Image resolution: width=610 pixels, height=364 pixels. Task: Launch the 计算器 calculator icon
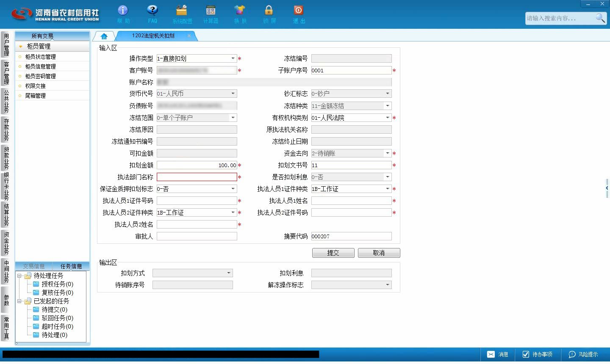point(211,10)
